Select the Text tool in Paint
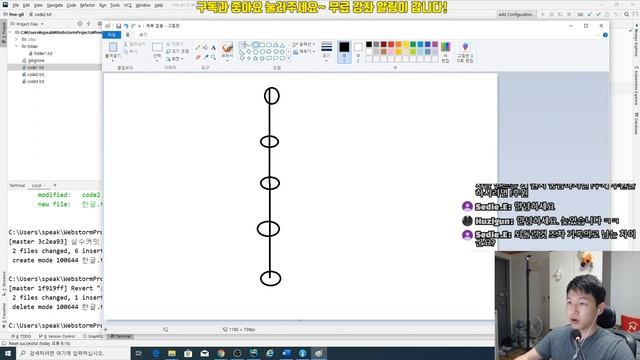Screen dimensions: 640x360 (x=213, y=48)
